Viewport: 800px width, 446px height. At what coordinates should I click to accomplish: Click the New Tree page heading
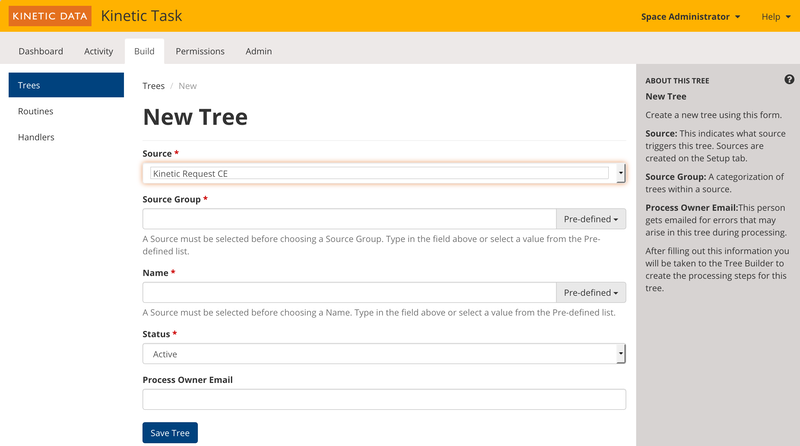pos(195,117)
